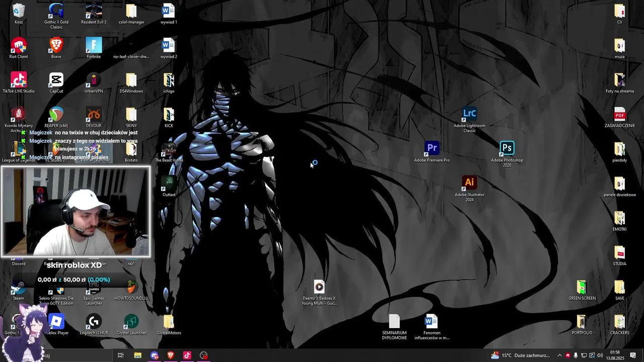
Task: Switch to OBS in the taskbar
Action: point(204,355)
